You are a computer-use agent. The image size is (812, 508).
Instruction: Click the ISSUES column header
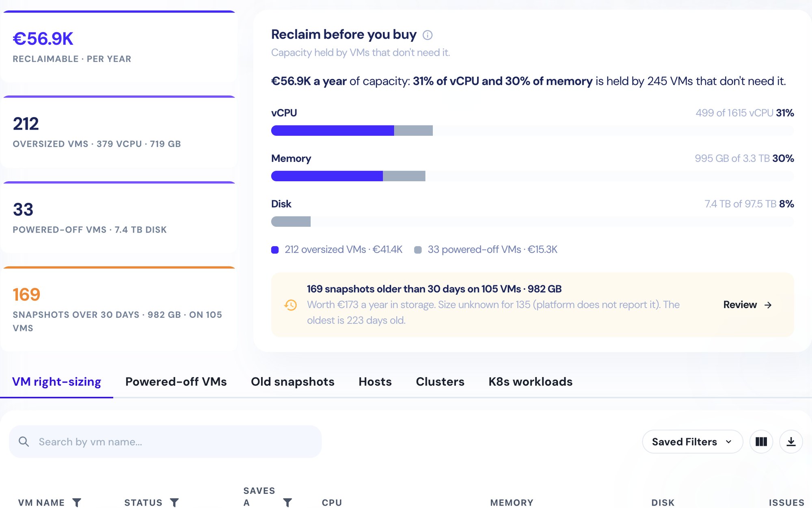pyautogui.click(x=786, y=503)
